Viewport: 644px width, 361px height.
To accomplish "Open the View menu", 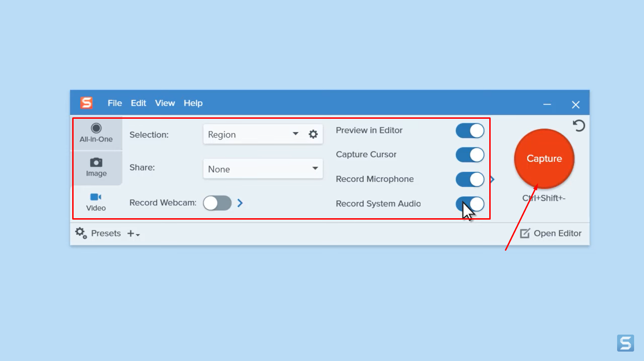I will click(165, 103).
